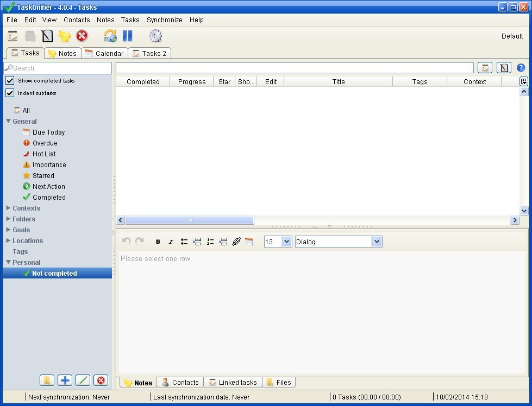Click the down arrow of the table's vertical scrollbar
This screenshot has height=406, width=532.
[524, 211]
